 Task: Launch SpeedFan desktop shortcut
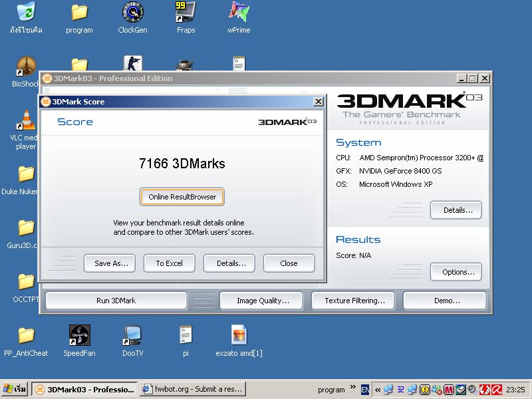(79, 335)
